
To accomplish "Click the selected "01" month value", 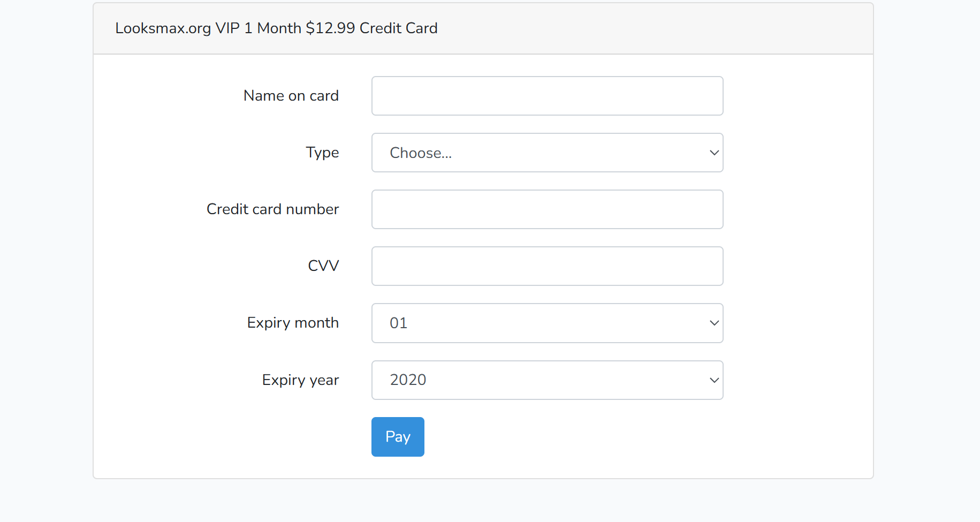I will 399,323.
